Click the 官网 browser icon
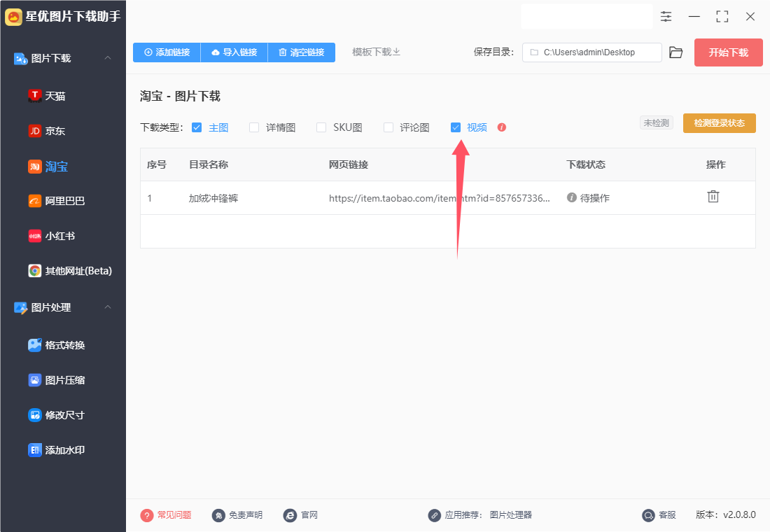This screenshot has height=532, width=770. pos(290,515)
